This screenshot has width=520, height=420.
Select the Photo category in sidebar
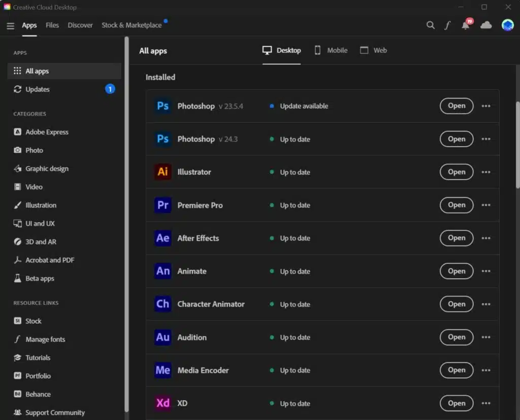point(34,150)
